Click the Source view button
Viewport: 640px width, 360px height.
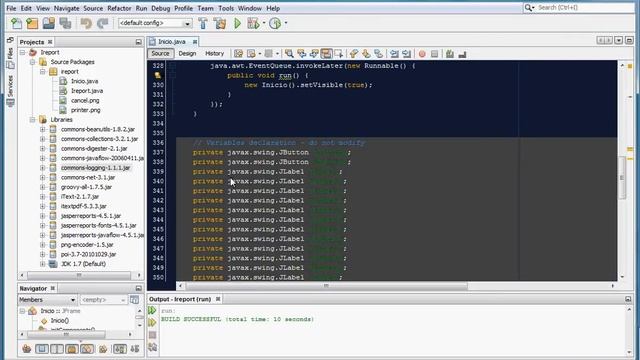(x=160, y=53)
